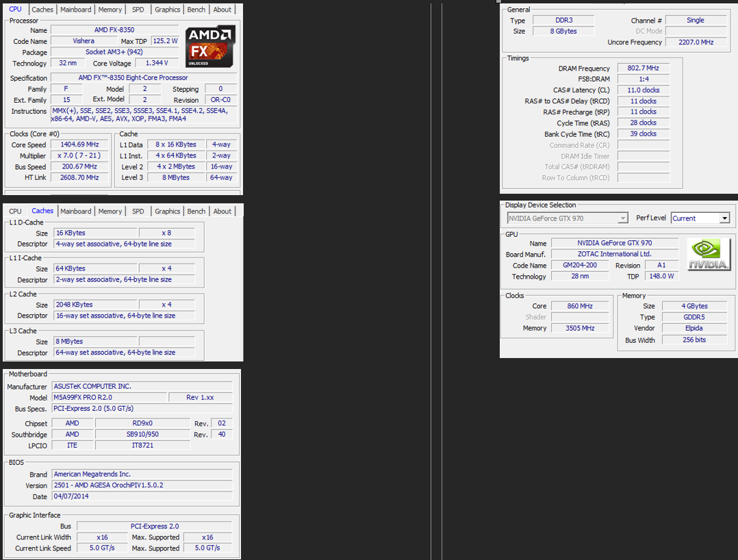Image resolution: width=738 pixels, height=560 pixels.
Task: Click BIOS Date 04/07/2014
Action: point(142,496)
